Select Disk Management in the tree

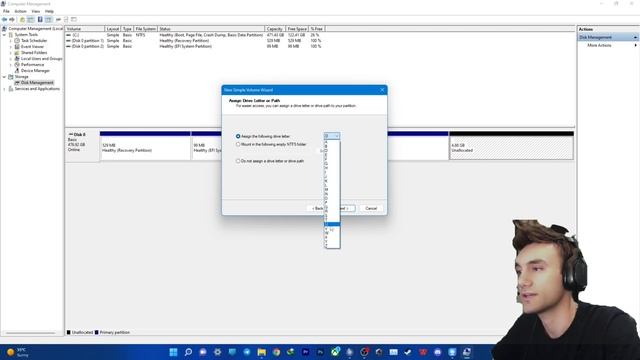(37, 83)
